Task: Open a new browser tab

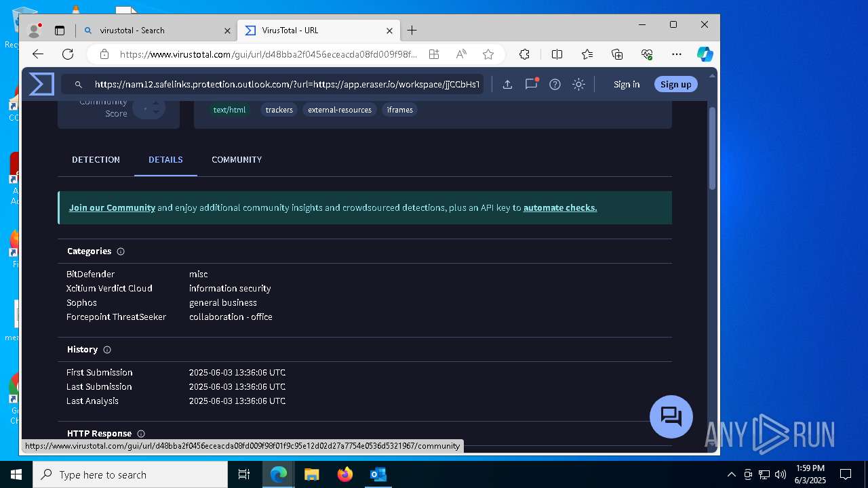Action: (412, 30)
